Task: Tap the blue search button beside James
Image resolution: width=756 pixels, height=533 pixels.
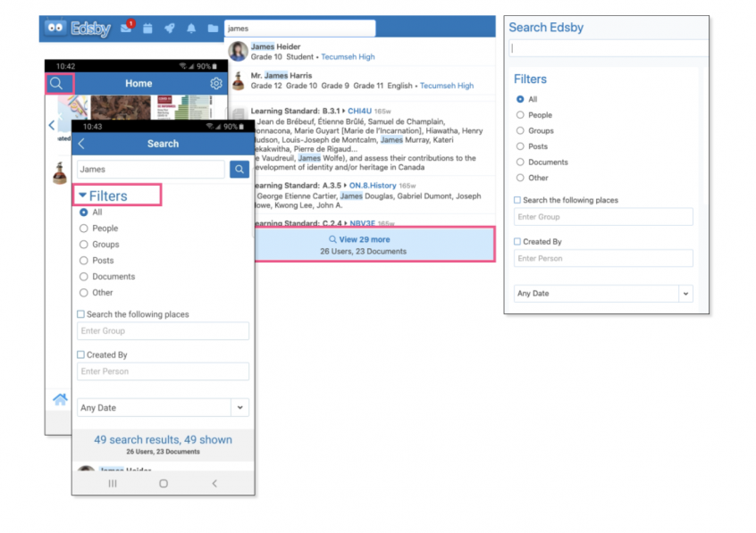Action: pyautogui.click(x=239, y=169)
